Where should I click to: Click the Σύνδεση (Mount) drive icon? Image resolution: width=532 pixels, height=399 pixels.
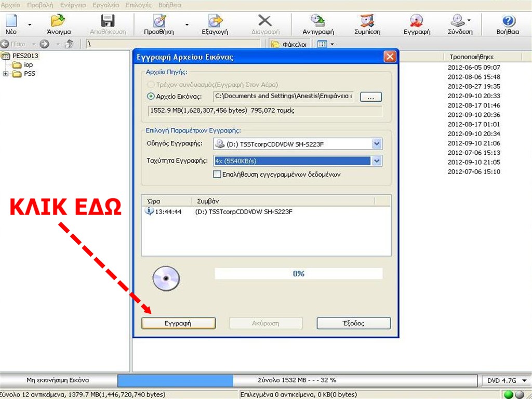click(x=457, y=21)
